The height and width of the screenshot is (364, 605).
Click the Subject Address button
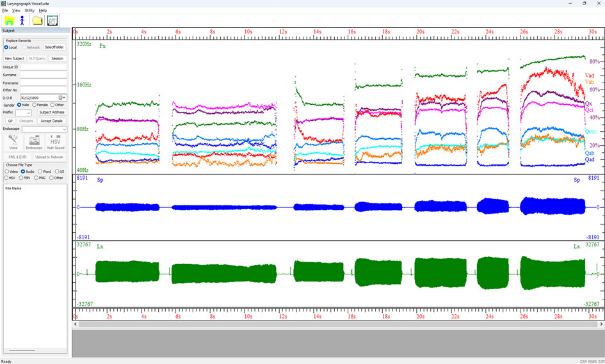[52, 112]
